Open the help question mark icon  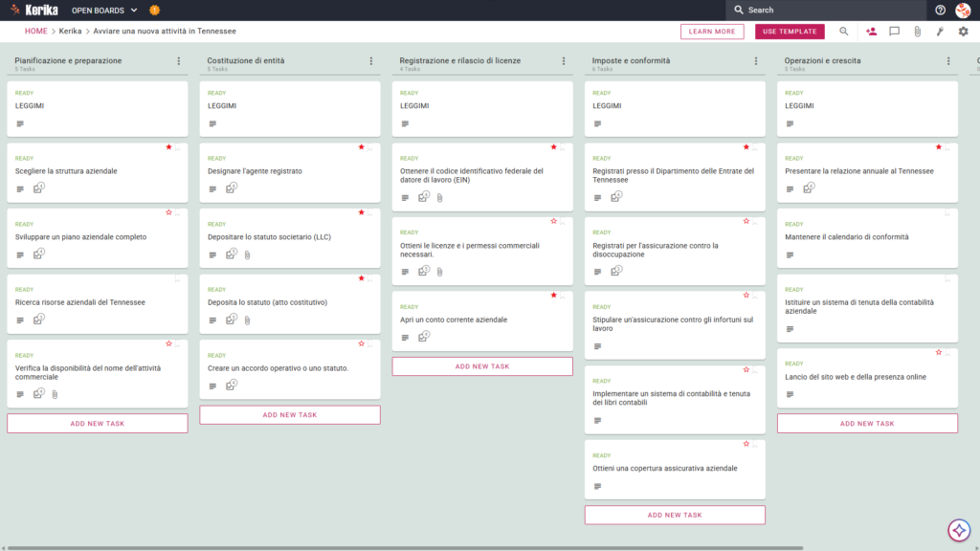coord(940,10)
